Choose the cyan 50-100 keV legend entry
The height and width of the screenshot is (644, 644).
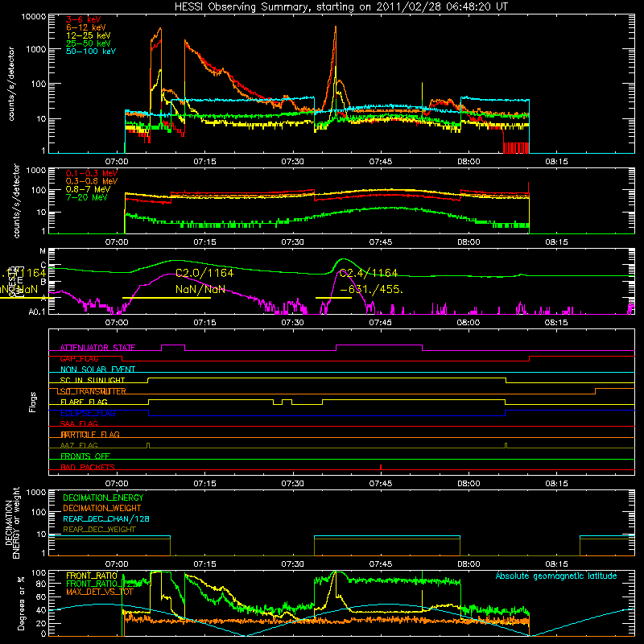pos(90,51)
